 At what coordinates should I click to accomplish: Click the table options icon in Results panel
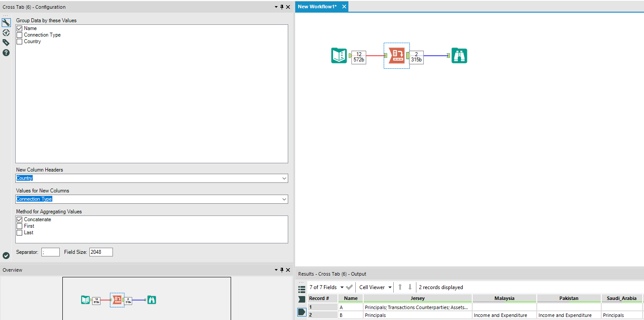point(302,287)
